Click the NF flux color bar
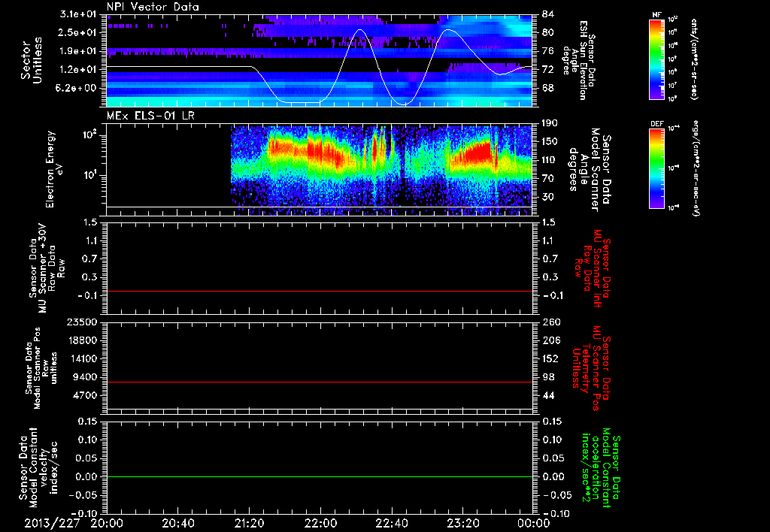Screen dimensions: 770x532 point(656,59)
